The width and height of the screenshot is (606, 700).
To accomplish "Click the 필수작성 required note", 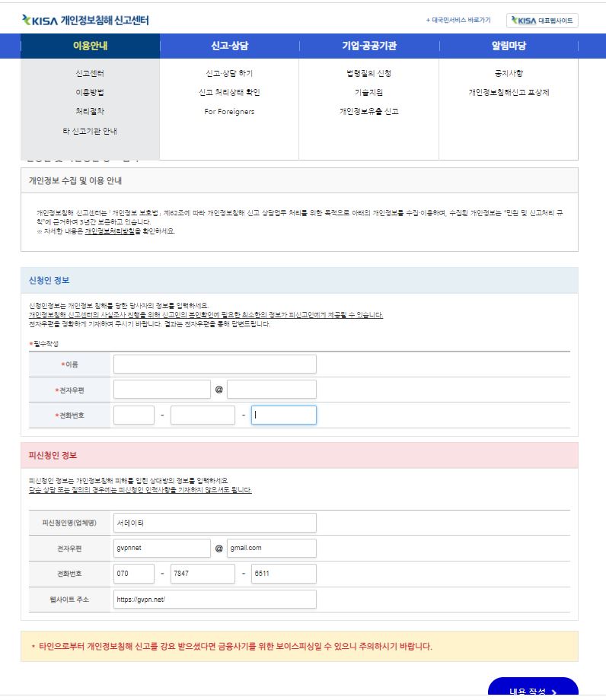I will coord(44,343).
